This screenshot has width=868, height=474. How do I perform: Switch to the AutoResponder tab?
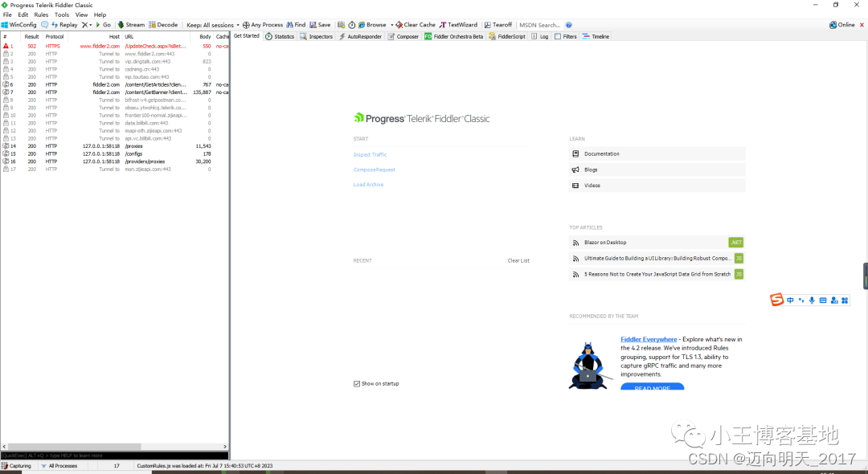360,36
